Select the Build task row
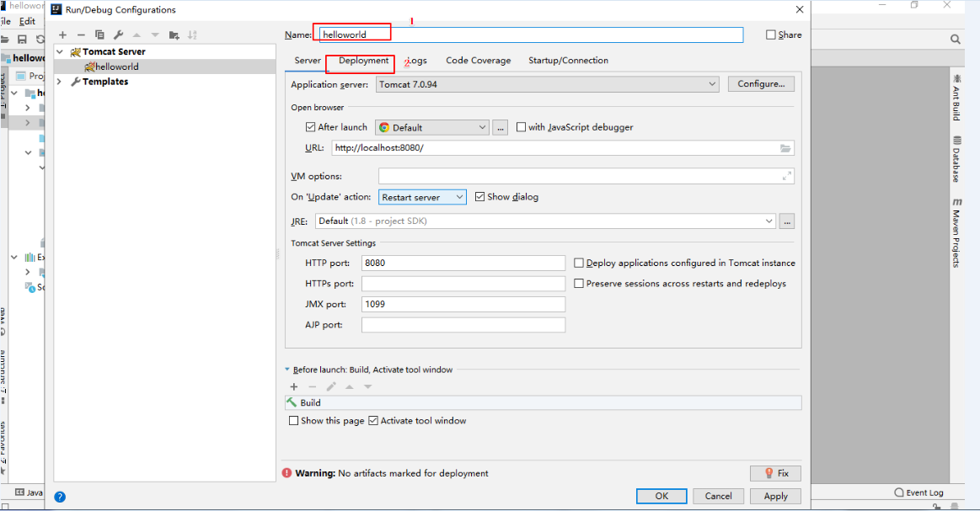Viewport: 980px width, 511px height. pyautogui.click(x=544, y=403)
